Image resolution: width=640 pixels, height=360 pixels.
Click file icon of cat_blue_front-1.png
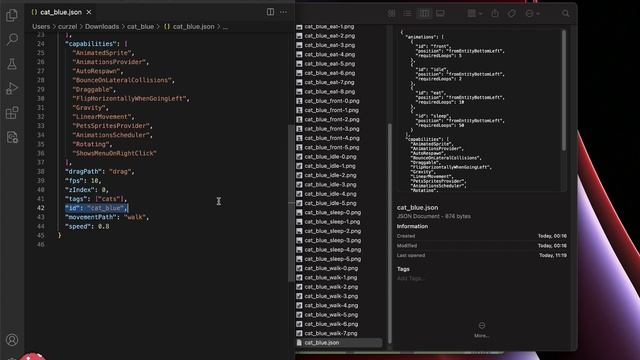[299, 110]
